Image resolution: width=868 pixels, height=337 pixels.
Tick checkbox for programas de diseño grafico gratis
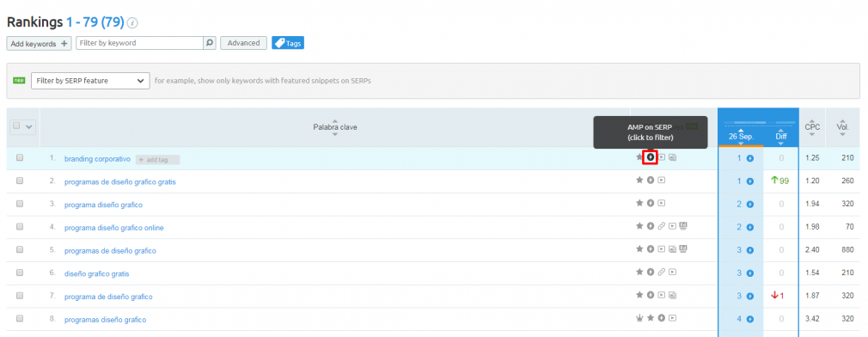20,181
